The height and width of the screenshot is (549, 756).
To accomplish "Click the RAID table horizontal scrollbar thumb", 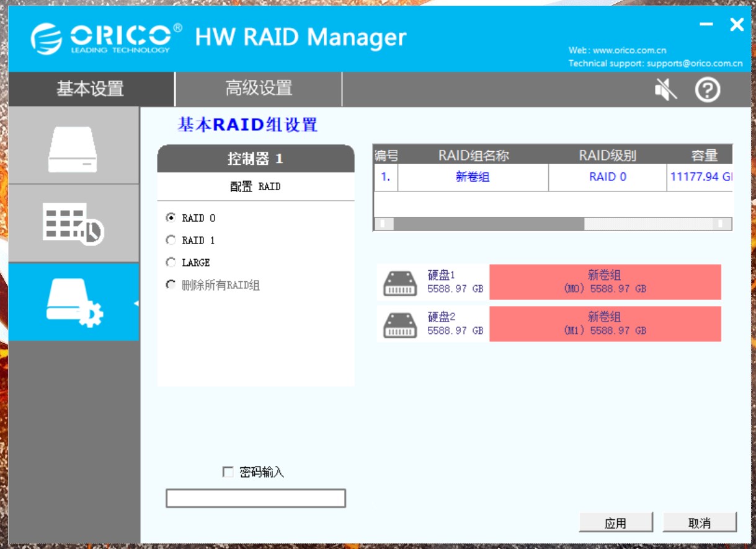I will click(489, 224).
